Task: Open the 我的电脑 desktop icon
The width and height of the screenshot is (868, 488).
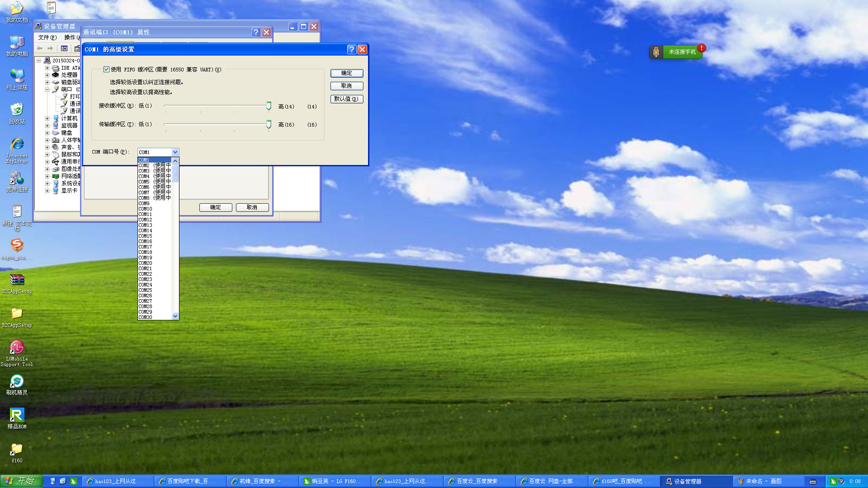Action: point(17,46)
